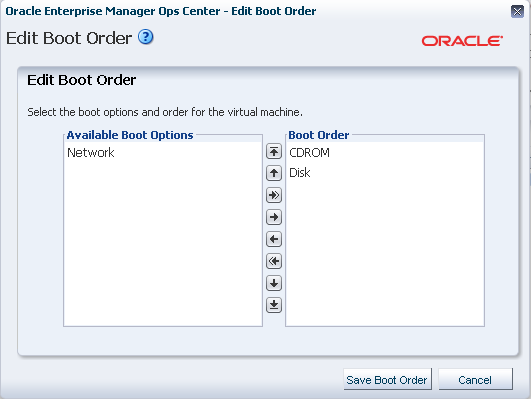This screenshot has width=531, height=399.
Task: Click the Move Down arrow icon
Action: pos(274,283)
